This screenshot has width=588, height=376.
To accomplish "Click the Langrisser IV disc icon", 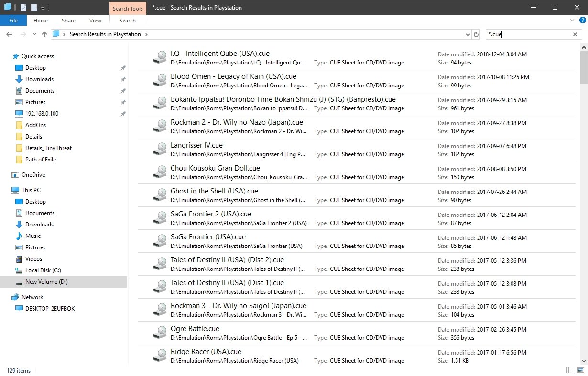I will [159, 150].
